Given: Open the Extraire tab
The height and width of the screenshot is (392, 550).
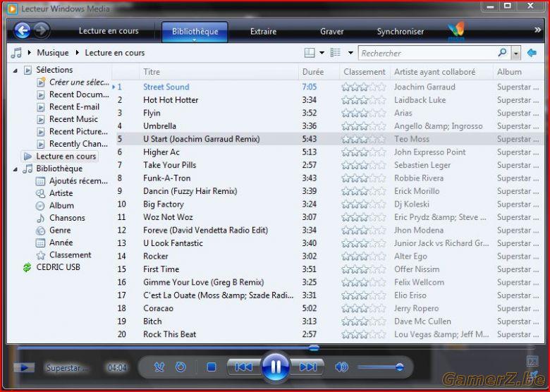Looking at the screenshot, I should click(263, 31).
